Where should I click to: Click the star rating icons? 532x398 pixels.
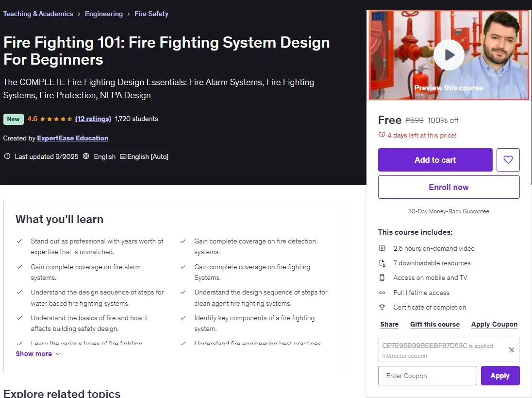point(56,119)
